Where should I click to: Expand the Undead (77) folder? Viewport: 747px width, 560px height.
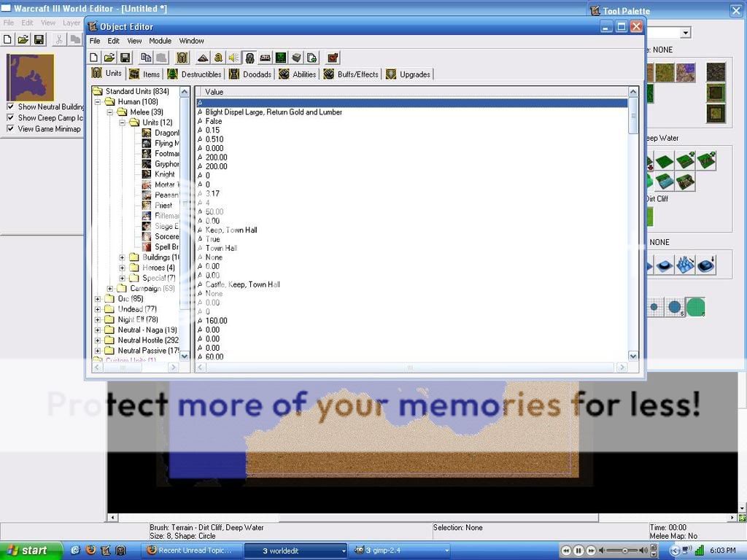(x=98, y=309)
